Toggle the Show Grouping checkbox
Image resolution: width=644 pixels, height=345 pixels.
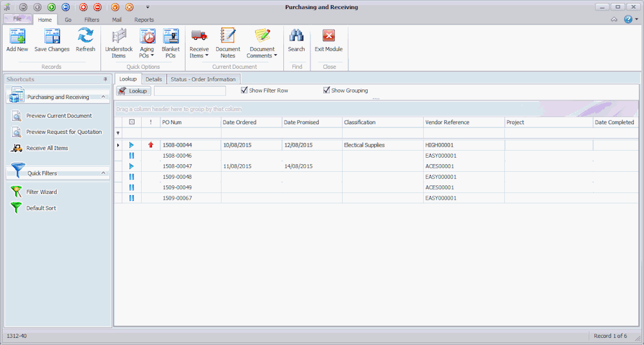tap(327, 91)
